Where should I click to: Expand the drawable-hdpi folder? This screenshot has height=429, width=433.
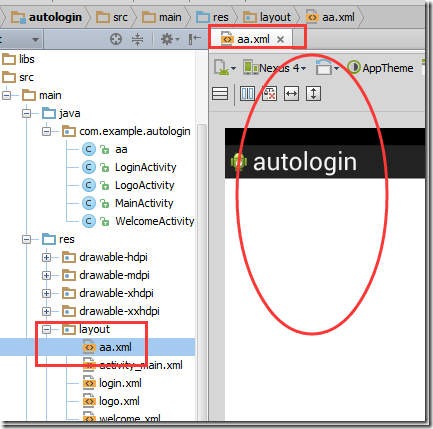(47, 258)
